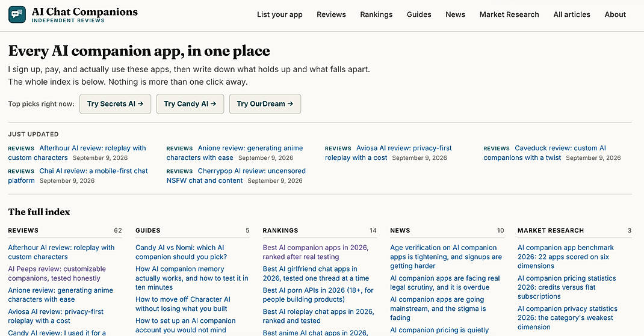Open Candy AI vs Nomi guide
Screen dimensions: 644x336
click(x=181, y=252)
